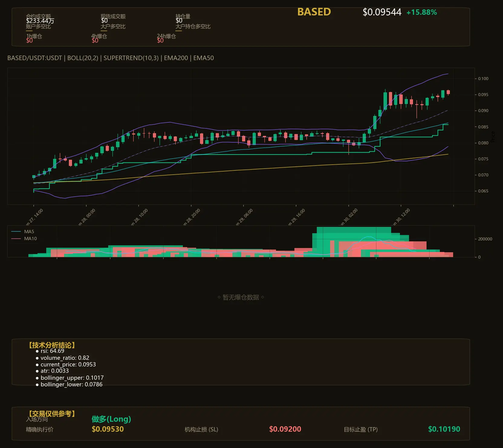503x448 pixels.
Task: Click the 【技术分析结论】 heading
Action: click(52, 345)
